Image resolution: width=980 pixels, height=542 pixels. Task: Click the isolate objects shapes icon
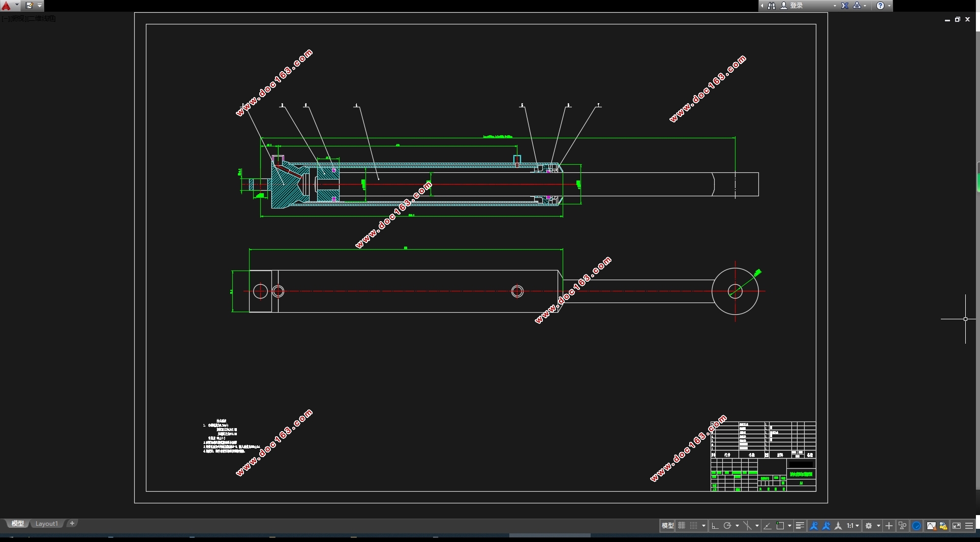tap(903, 526)
